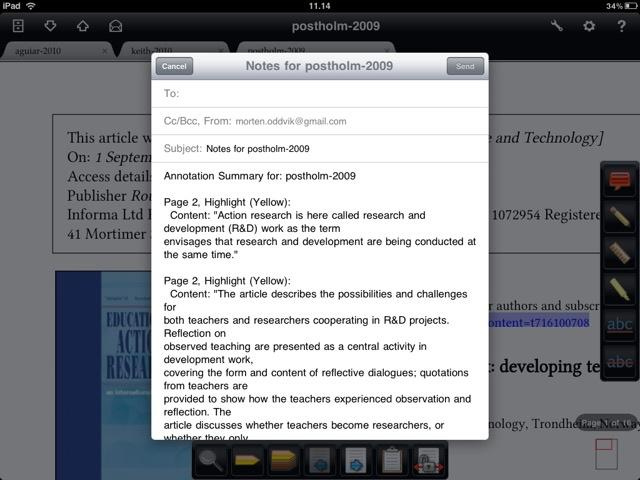Open the wrench tools icon
This screenshot has width=640, height=480.
pos(557,26)
